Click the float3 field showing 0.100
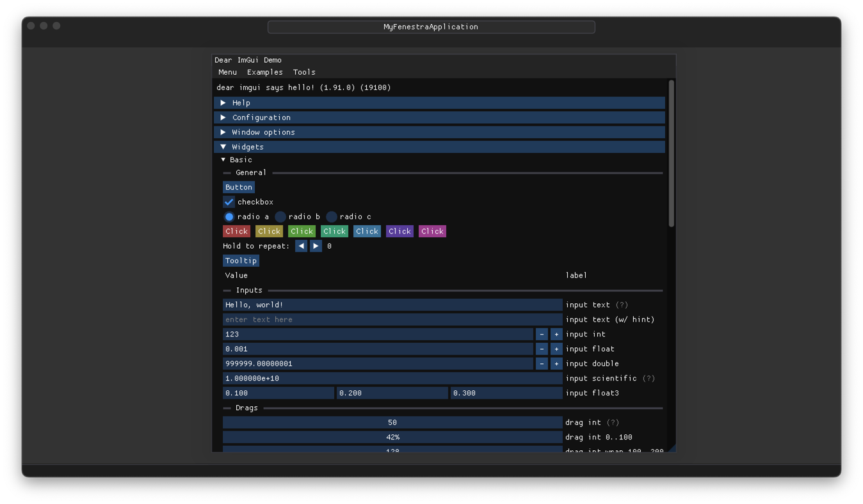This screenshot has width=863, height=504. pos(278,393)
